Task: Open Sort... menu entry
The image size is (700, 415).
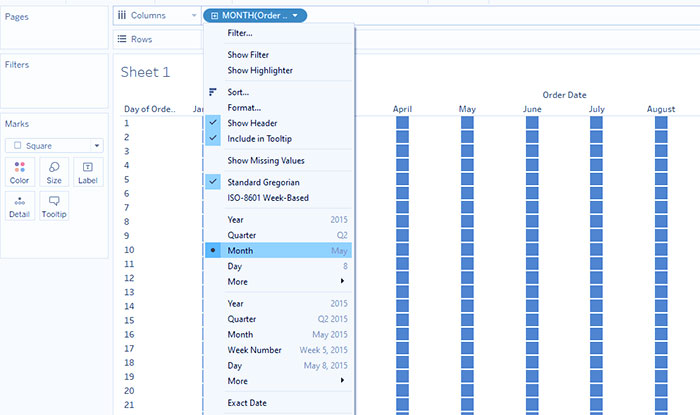Action: pyautogui.click(x=279, y=92)
